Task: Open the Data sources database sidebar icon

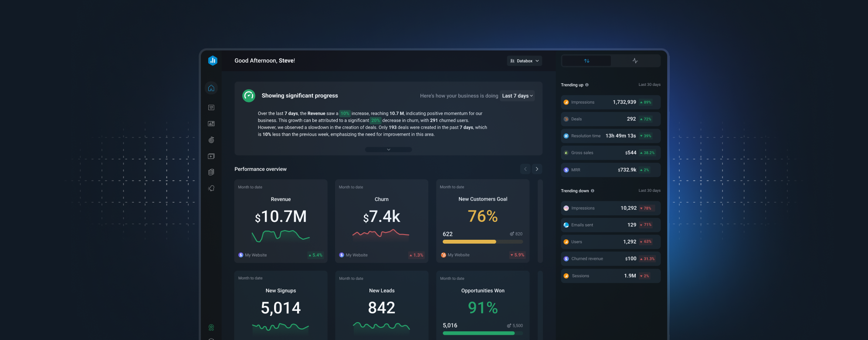Action: tap(211, 172)
